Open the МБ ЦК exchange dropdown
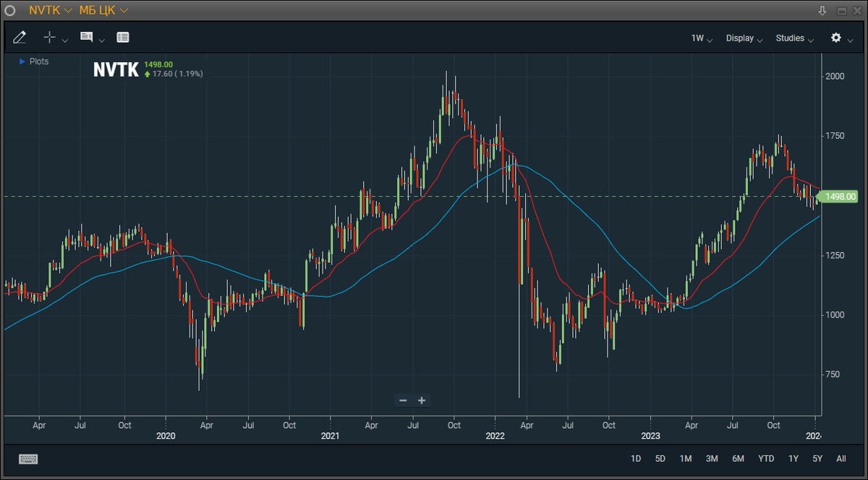Image resolution: width=868 pixels, height=480 pixels. click(104, 10)
